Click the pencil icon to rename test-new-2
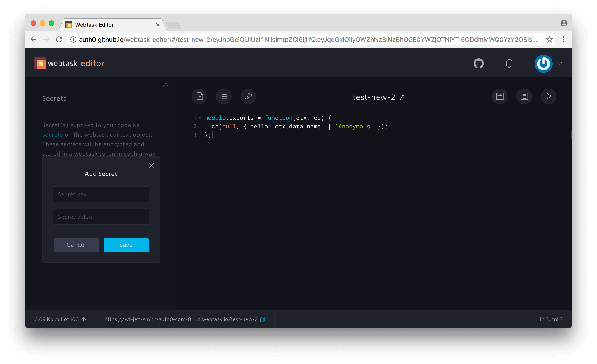 pyautogui.click(x=403, y=98)
